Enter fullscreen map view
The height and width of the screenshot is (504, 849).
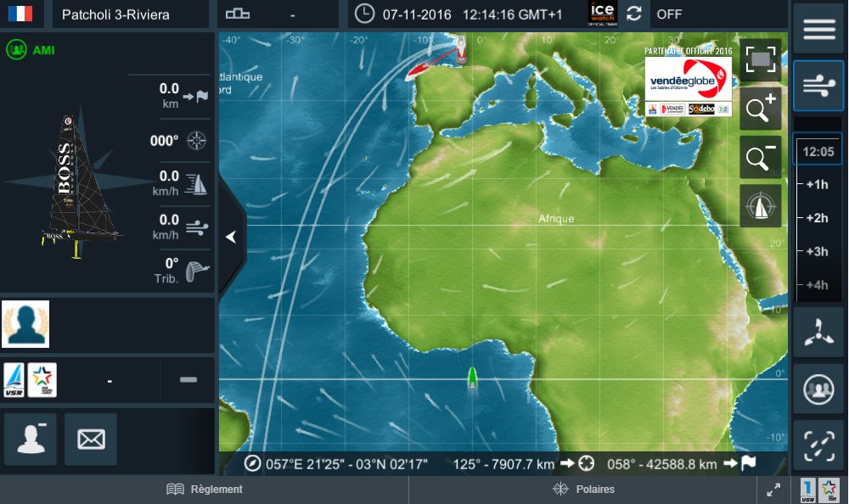coord(760,60)
